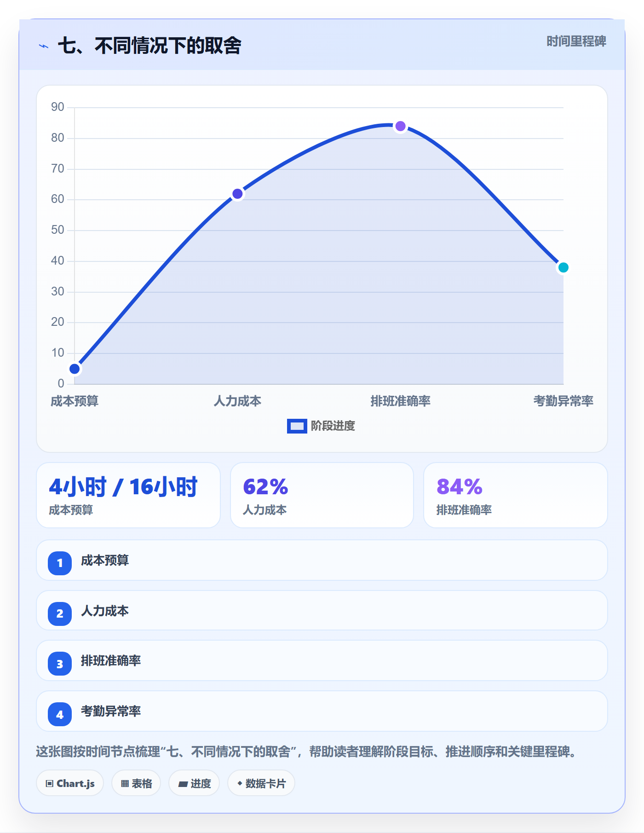This screenshot has width=644, height=833.
Task: Click the 90 y-axis tick label
Action: point(57,107)
